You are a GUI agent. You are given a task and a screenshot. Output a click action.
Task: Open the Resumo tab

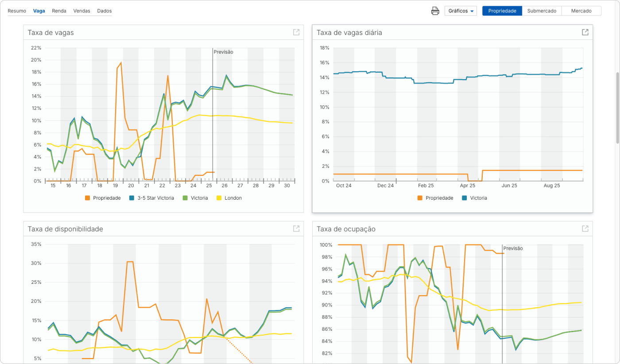17,11
